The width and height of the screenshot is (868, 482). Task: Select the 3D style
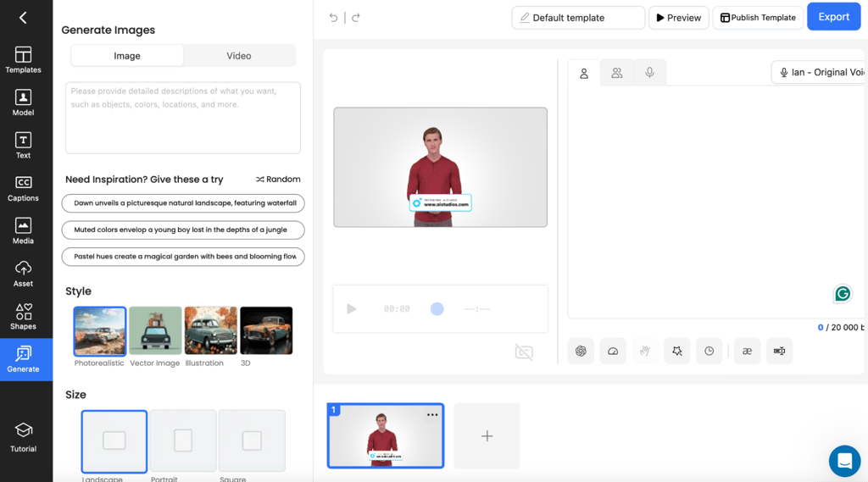pos(266,331)
